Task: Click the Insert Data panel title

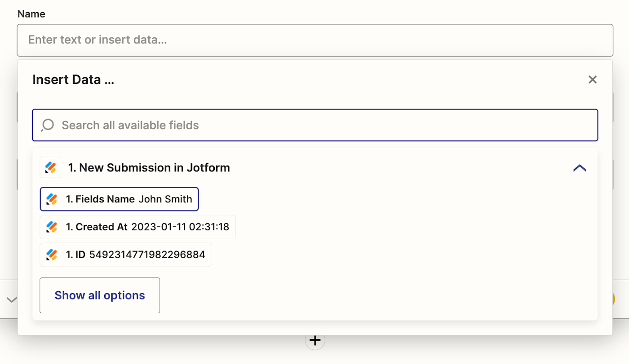Action: [73, 80]
